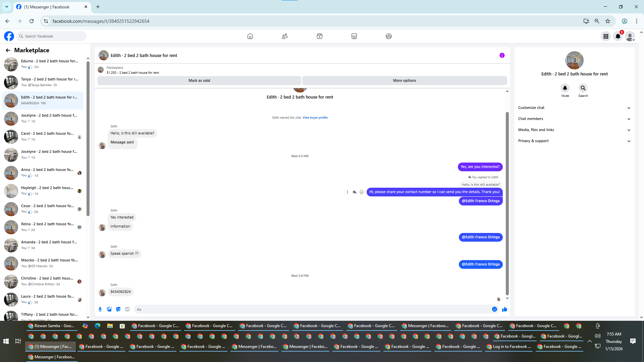The height and width of the screenshot is (362, 644).
Task: Open the GIF picker icon
Action: [127, 309]
